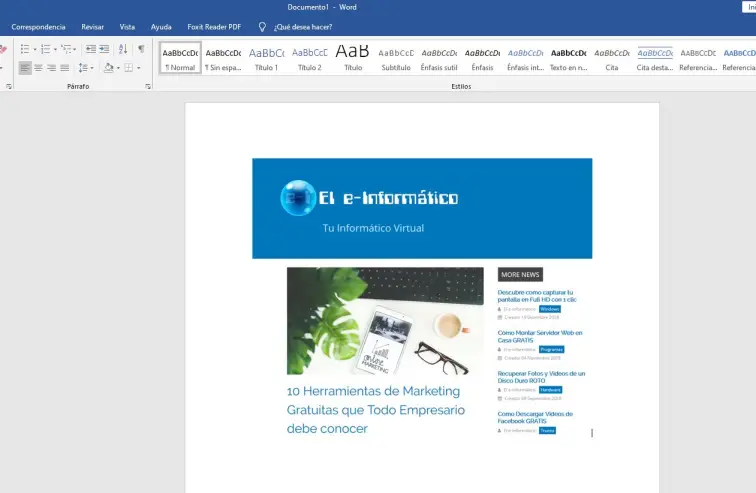
Task: Click the El e-Informático banner title
Action: [x=388, y=198]
